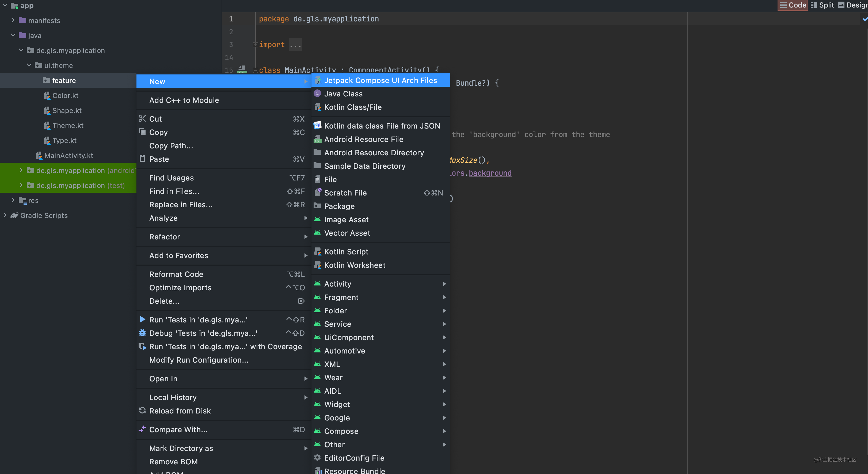Open Theme.kt in project tree
868x474 pixels.
tap(68, 125)
